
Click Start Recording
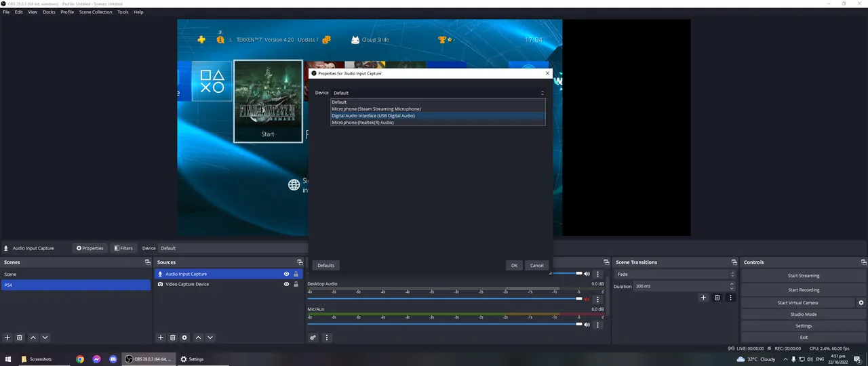803,290
